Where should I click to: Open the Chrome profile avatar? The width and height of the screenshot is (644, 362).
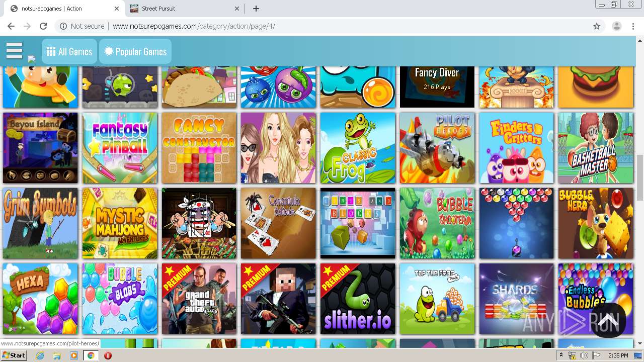(x=617, y=26)
